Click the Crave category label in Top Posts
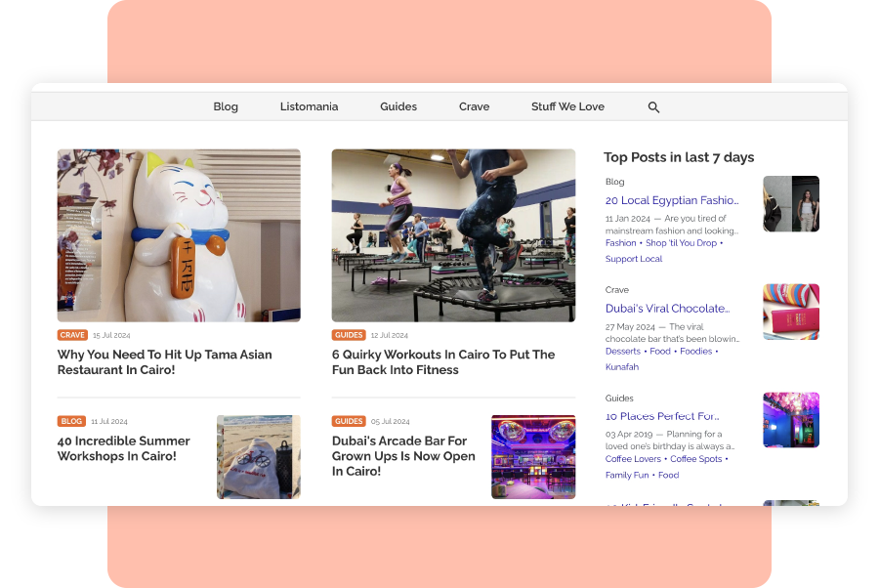Image resolution: width=879 pixels, height=588 pixels. 616,290
